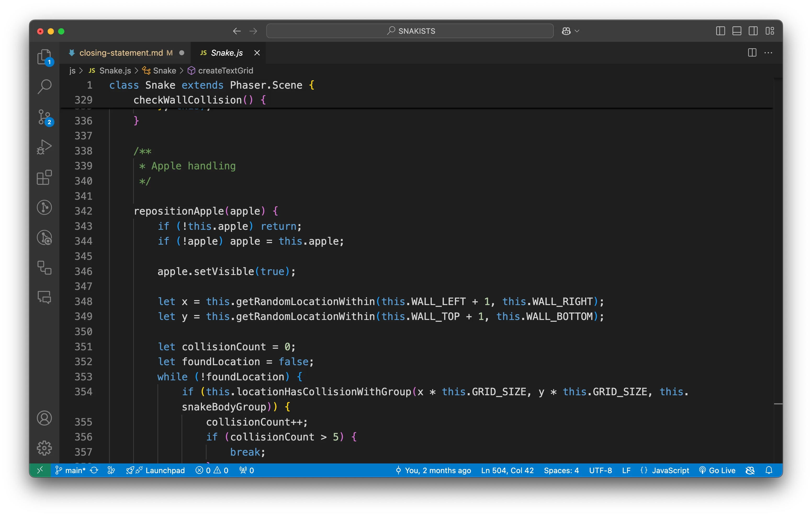This screenshot has width=812, height=516.
Task: Open Copilot chat menu in title bar
Action: [x=570, y=31]
